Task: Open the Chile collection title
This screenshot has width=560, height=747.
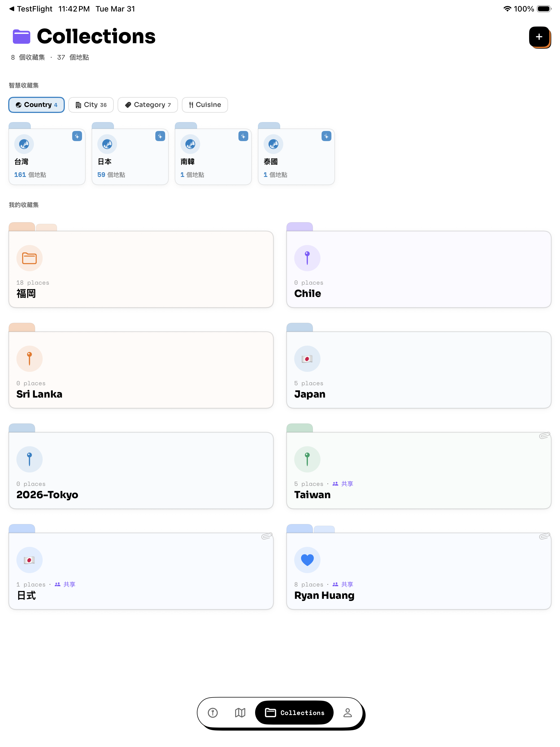Action: coord(307,293)
